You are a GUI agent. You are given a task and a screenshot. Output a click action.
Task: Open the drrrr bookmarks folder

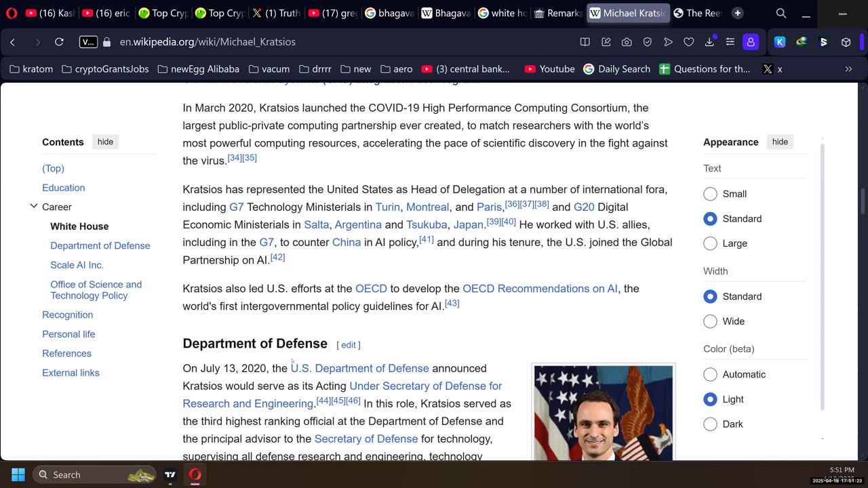pyautogui.click(x=315, y=69)
